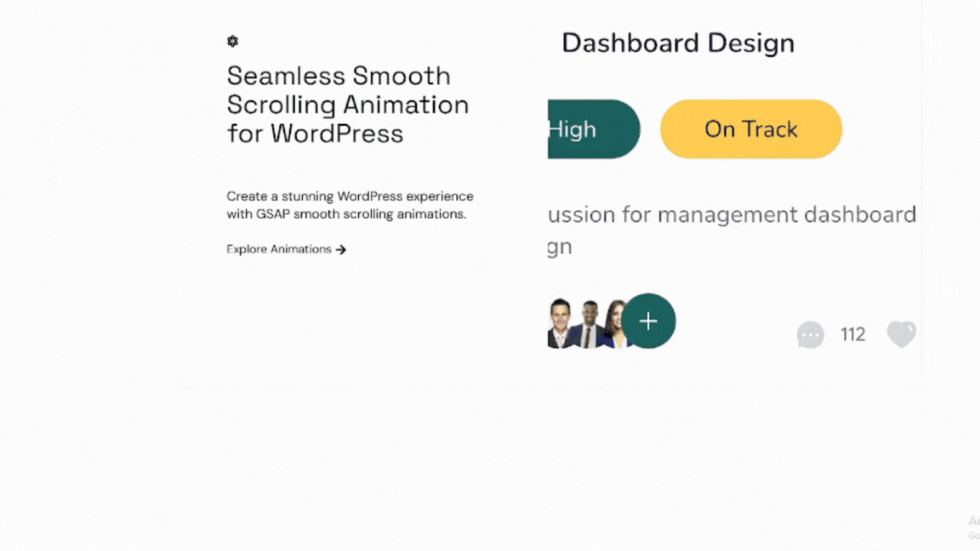Click the yellow On Track status badge
Image resolution: width=980 pixels, height=551 pixels.
[x=751, y=129]
